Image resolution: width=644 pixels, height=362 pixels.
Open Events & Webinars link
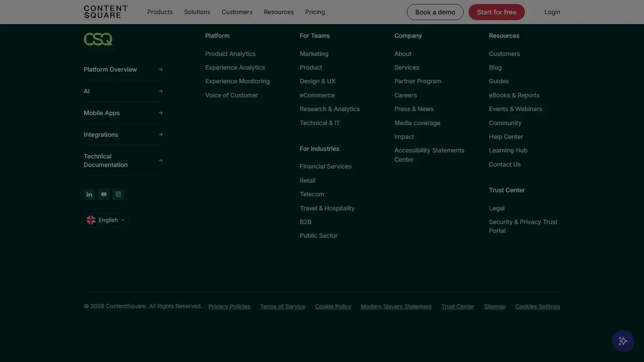516,109
